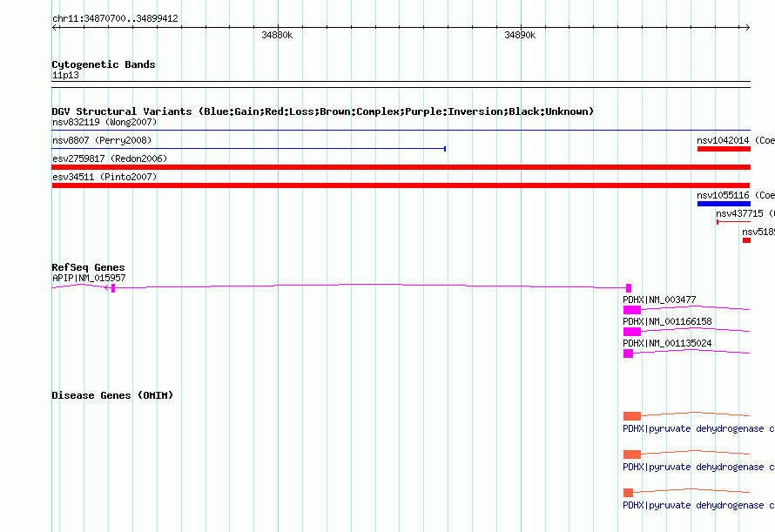The width and height of the screenshot is (775, 532).
Task: Click the chr11:34870700..34899412 coordinate label
Action: (115, 18)
